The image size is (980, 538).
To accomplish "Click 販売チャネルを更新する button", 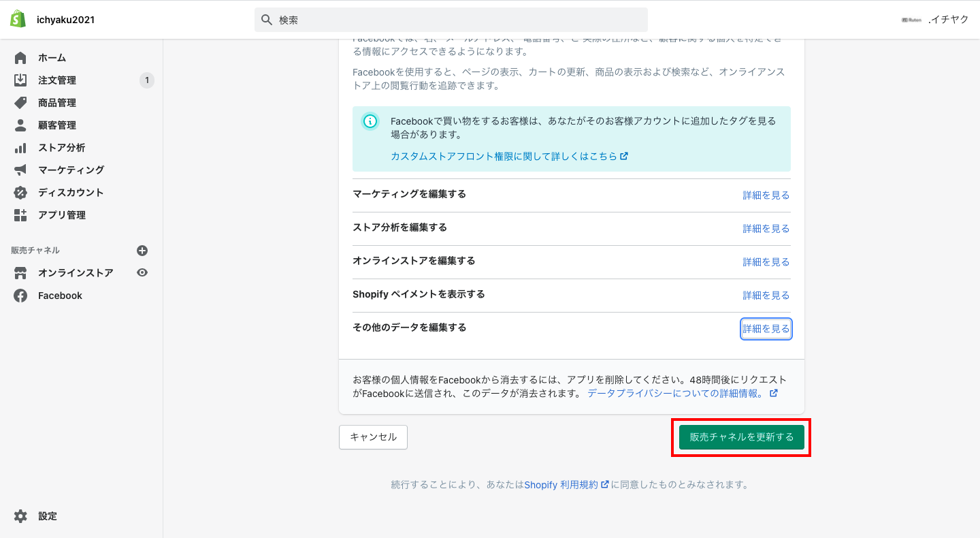I will pos(742,437).
